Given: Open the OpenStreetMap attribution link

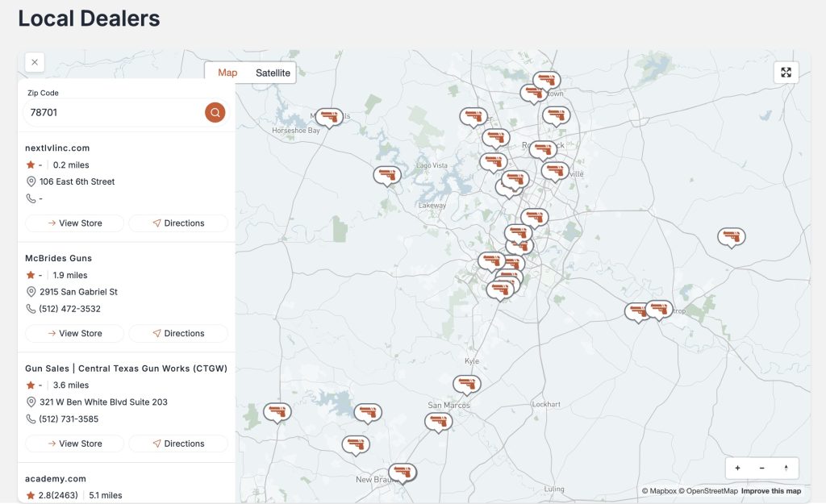Looking at the screenshot, I should click(x=711, y=491).
